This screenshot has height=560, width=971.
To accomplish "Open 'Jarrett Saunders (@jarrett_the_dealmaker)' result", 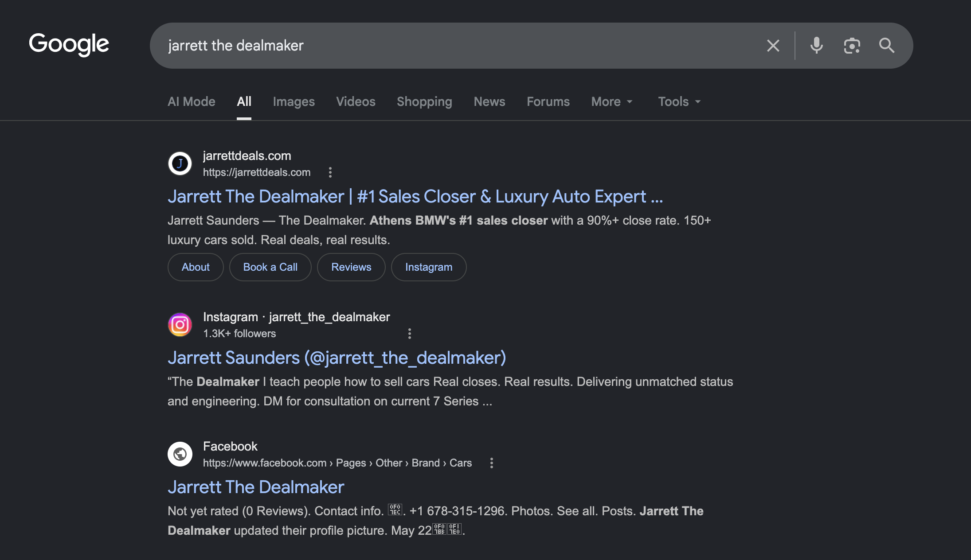I will point(337,358).
